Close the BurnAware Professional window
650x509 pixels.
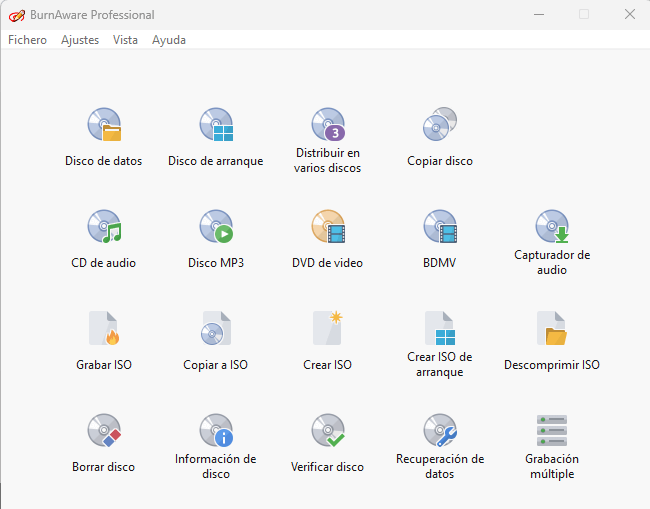[630, 15]
